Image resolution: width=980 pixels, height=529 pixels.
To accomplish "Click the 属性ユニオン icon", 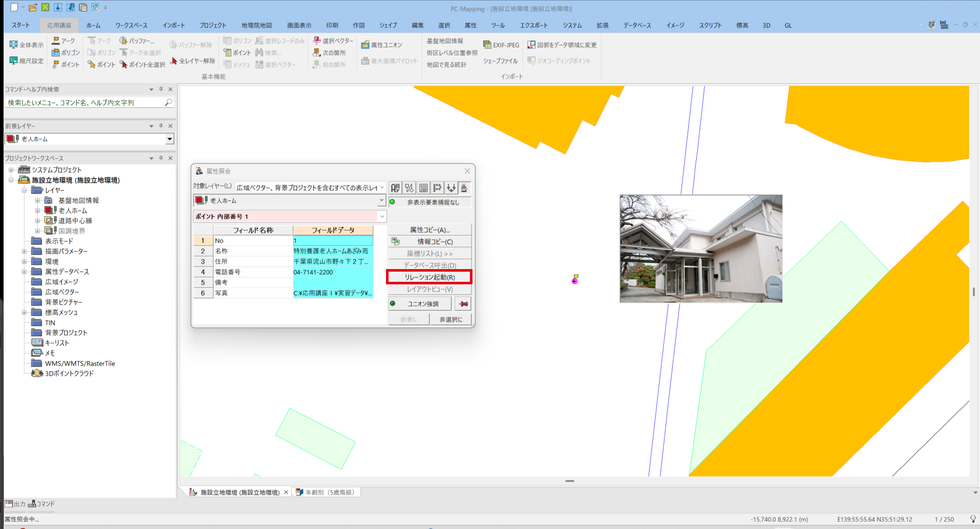I will click(x=365, y=45).
